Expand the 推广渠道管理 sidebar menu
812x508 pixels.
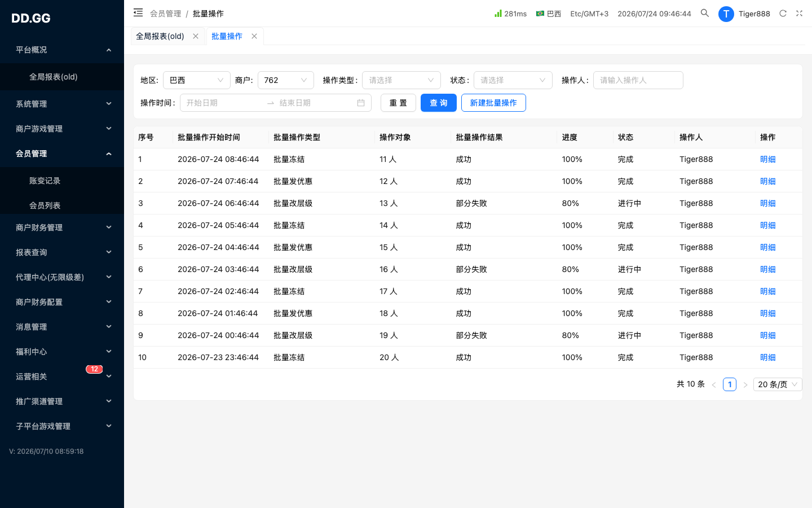click(62, 401)
